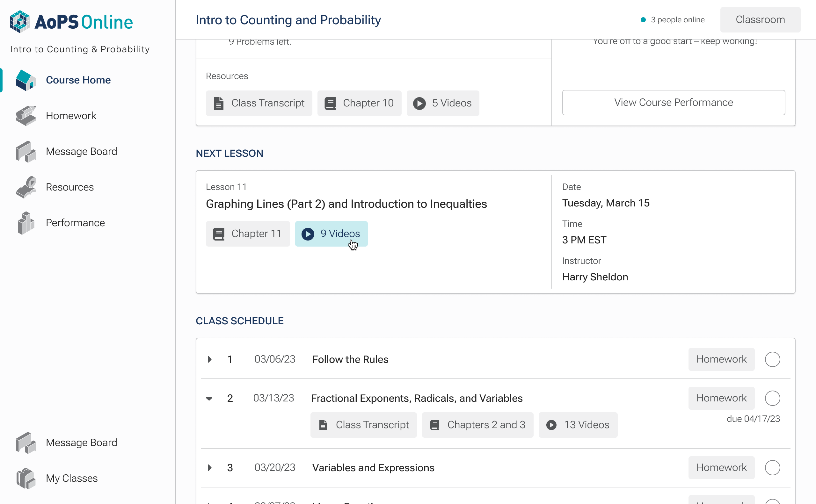Open Course Home via house icon
Screen dimensions: 816x504
click(26, 80)
